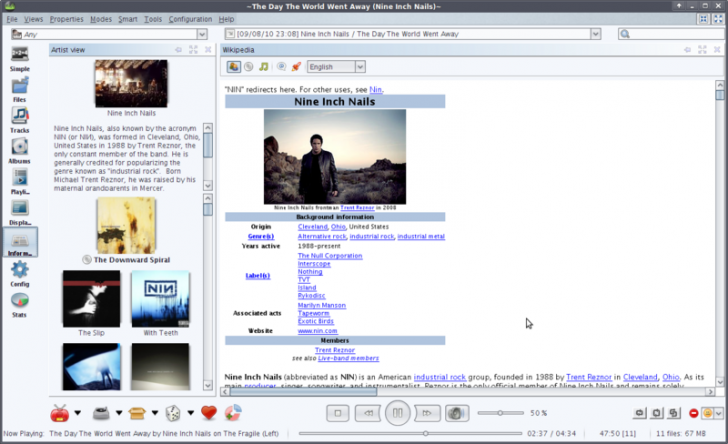728x444 pixels.
Task: Click the red ban track icon
Action: tap(694, 413)
